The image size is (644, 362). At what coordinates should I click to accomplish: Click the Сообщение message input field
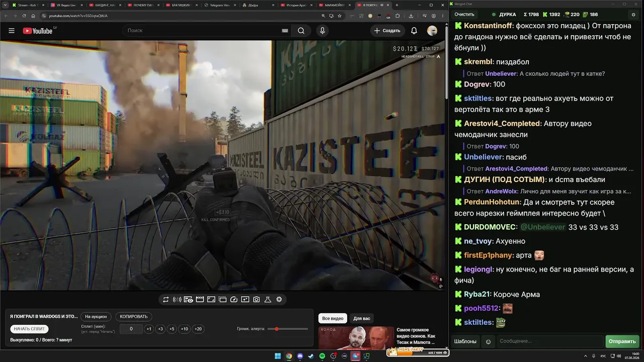(x=549, y=341)
